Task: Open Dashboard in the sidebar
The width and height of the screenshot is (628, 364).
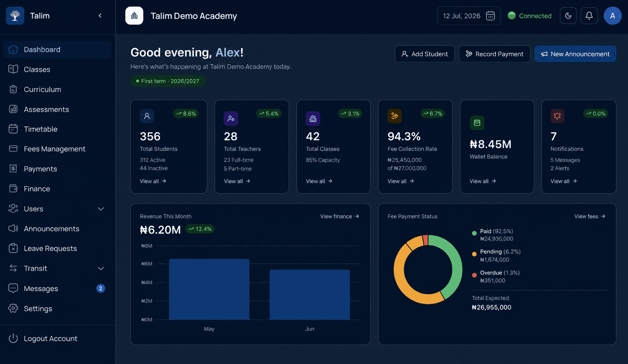Action: click(x=57, y=50)
